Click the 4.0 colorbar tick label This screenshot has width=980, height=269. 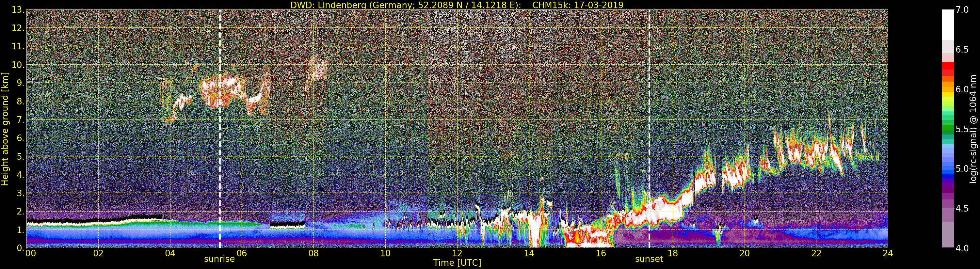pos(962,248)
